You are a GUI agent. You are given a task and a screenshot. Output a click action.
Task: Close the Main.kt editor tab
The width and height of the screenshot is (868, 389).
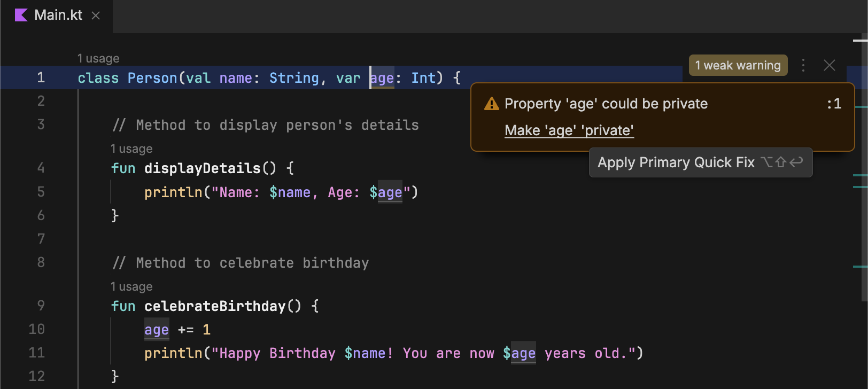[96, 15]
